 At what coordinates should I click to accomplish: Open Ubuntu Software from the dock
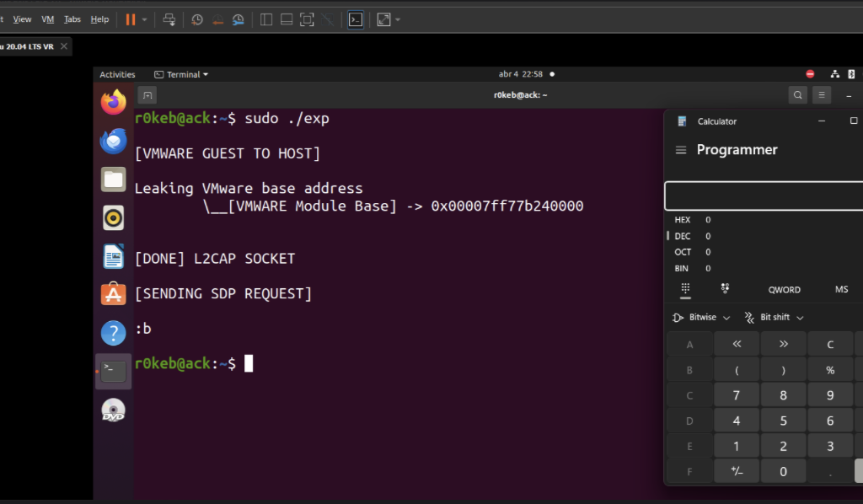tap(114, 294)
